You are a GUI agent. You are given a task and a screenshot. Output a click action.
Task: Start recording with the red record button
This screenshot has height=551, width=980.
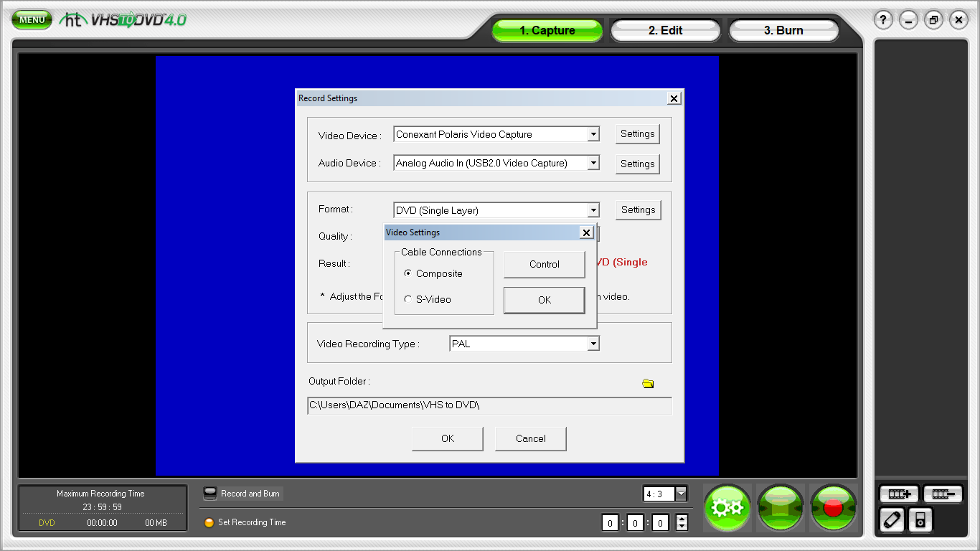[834, 508]
